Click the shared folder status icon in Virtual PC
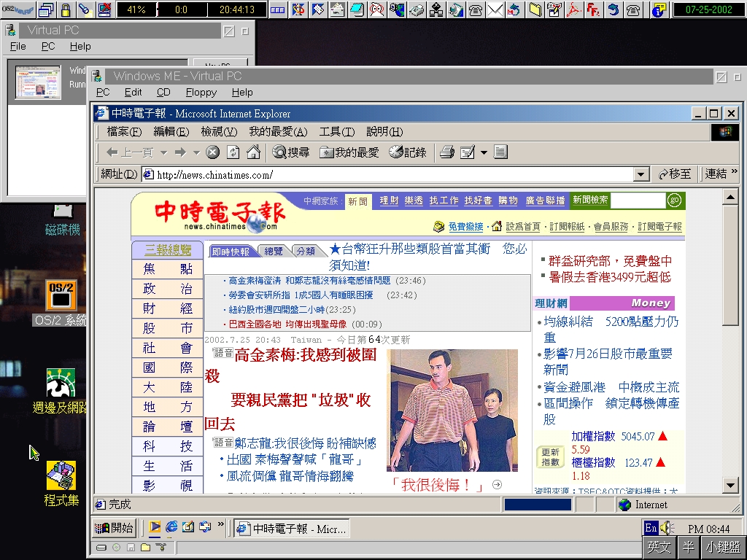This screenshot has height=560, width=747. 145,548
